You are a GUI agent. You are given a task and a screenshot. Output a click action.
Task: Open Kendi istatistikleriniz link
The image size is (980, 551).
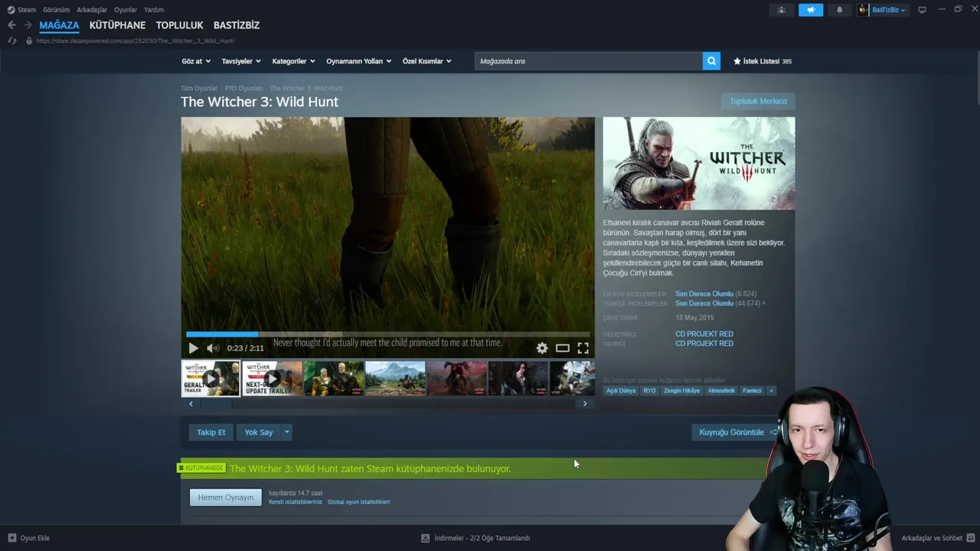296,502
